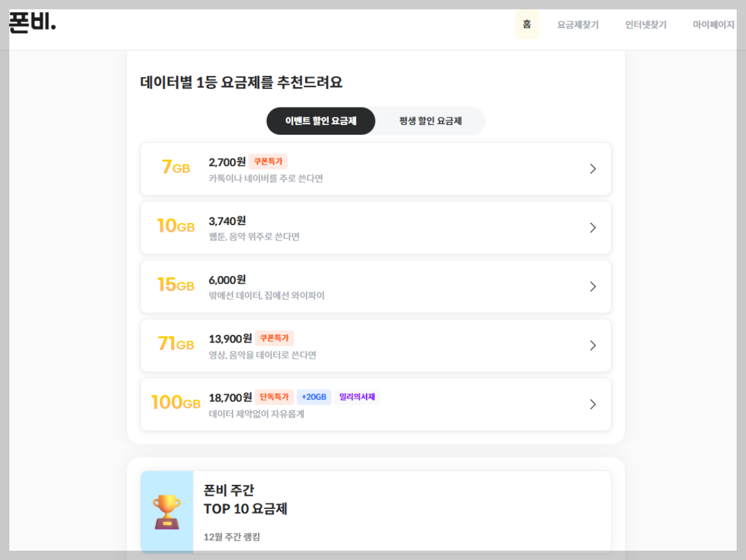Go to the 홈 menu
Screen dimensions: 746x560
pos(527,25)
